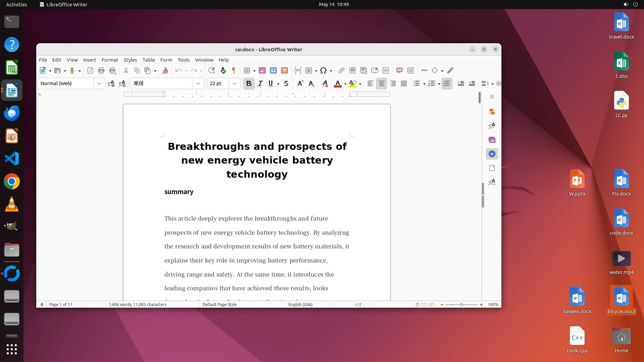644x362 pixels.
Task: Expand the font size dropdown
Action: 235,83
